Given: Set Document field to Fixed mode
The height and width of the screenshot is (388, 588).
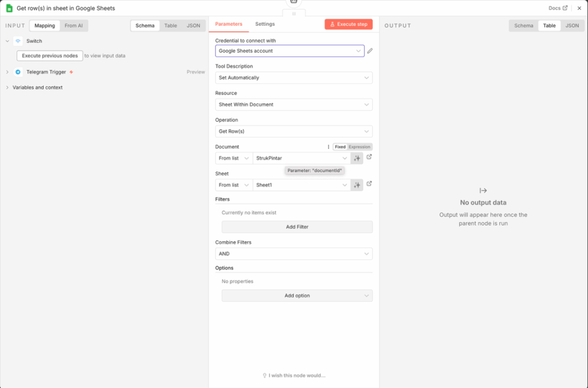Looking at the screenshot, I should click(340, 147).
